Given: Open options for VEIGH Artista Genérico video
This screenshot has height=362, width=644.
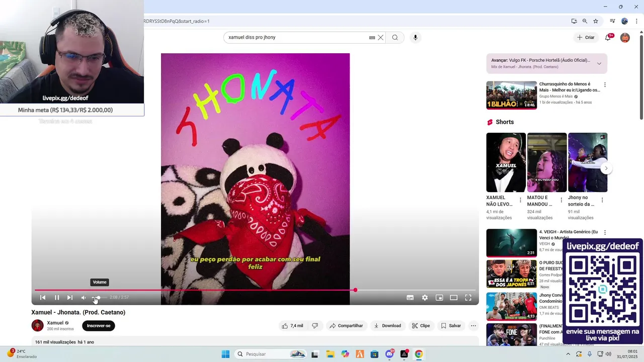Looking at the screenshot, I should (605, 233).
